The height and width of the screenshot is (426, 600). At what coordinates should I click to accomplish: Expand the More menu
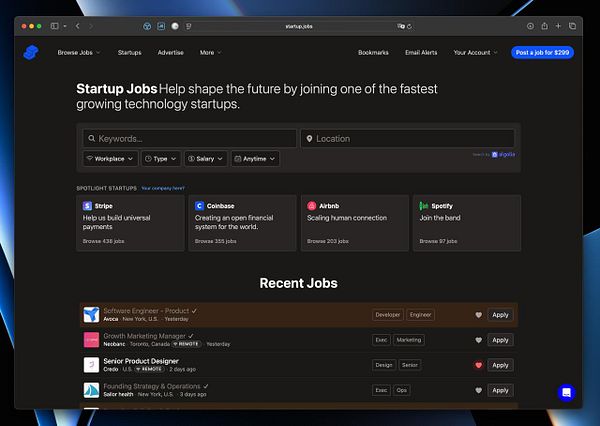tap(210, 52)
